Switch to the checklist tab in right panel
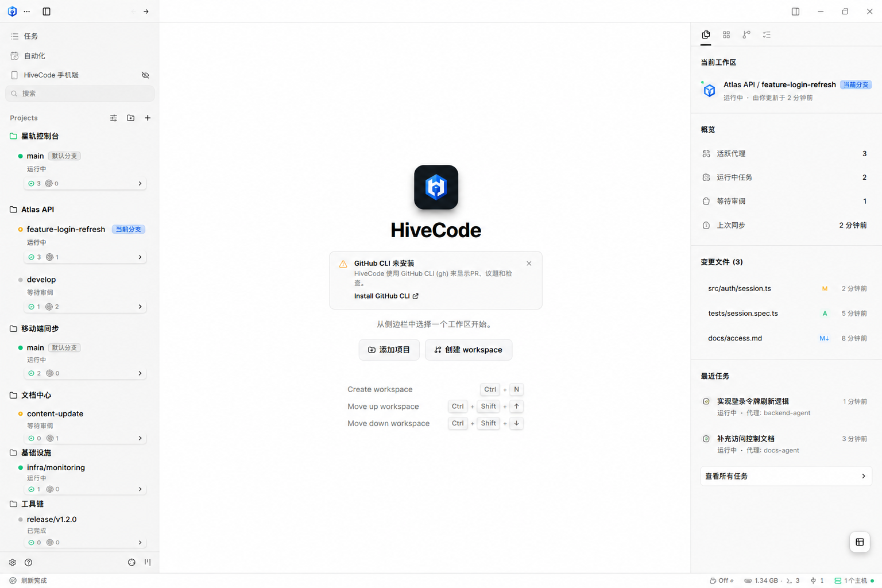Viewport: 882px width, 588px height. click(767, 35)
